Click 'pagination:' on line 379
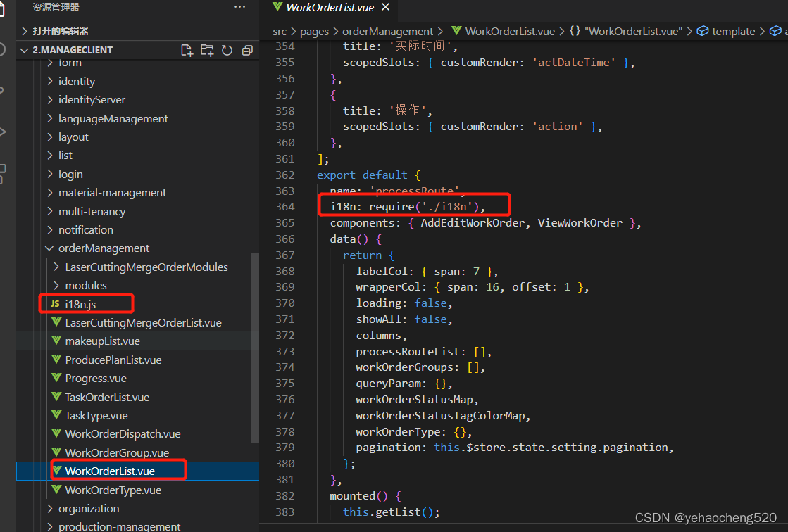This screenshot has width=788, height=532. tap(392, 447)
